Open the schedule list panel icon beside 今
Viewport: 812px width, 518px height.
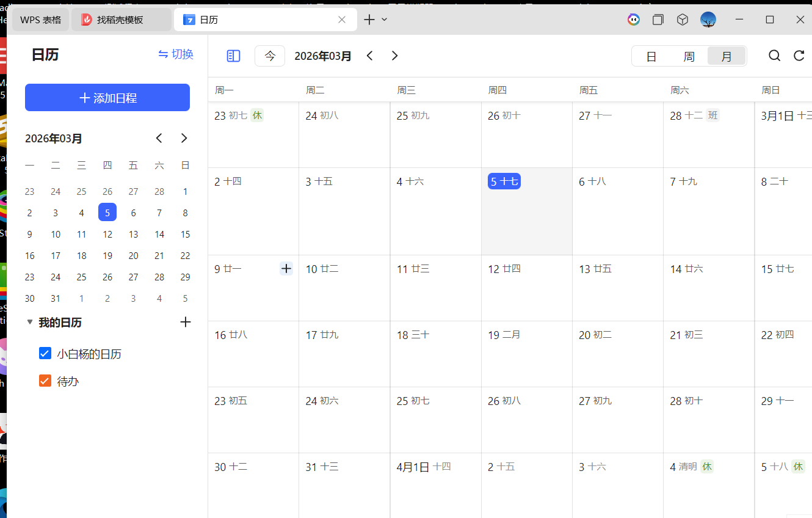(x=233, y=56)
